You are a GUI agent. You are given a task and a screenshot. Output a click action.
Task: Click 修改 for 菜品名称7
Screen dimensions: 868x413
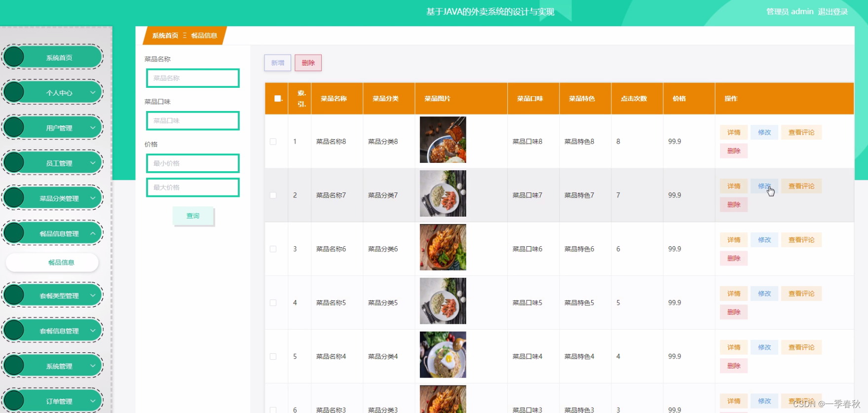click(764, 186)
